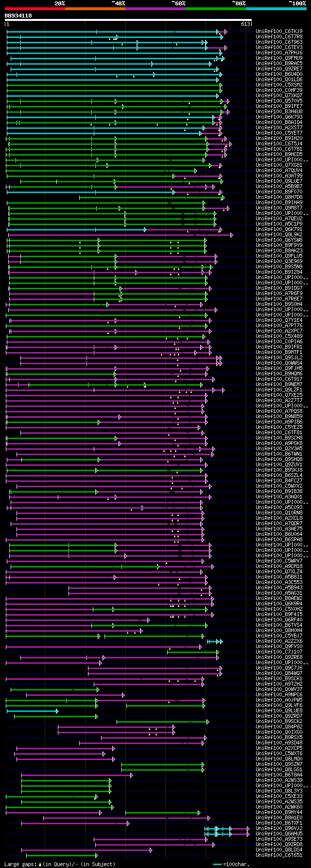Select hit label UniRef100_C5XSM2
The width and height of the screenshot is (311, 868).
coord(279,85)
